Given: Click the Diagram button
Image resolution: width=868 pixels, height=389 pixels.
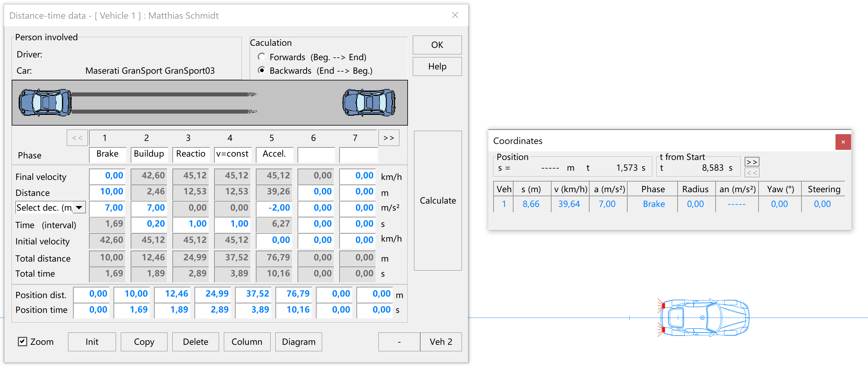Looking at the screenshot, I should click(x=298, y=342).
